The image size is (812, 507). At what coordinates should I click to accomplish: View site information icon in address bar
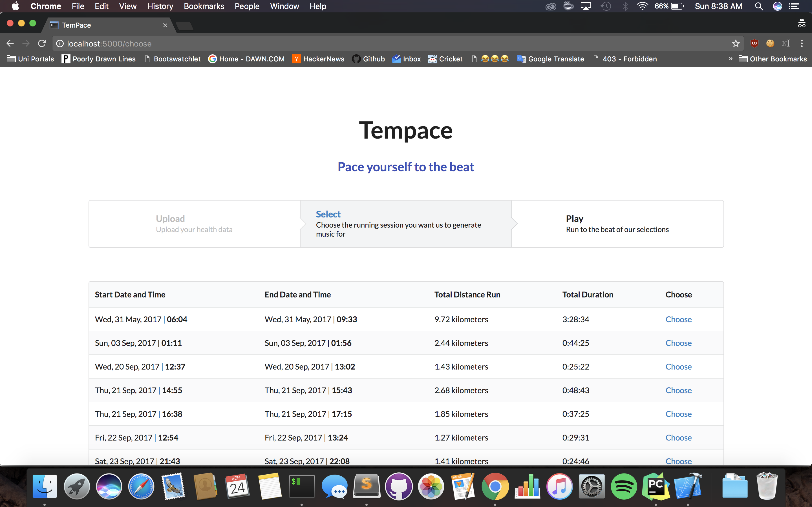(x=60, y=44)
